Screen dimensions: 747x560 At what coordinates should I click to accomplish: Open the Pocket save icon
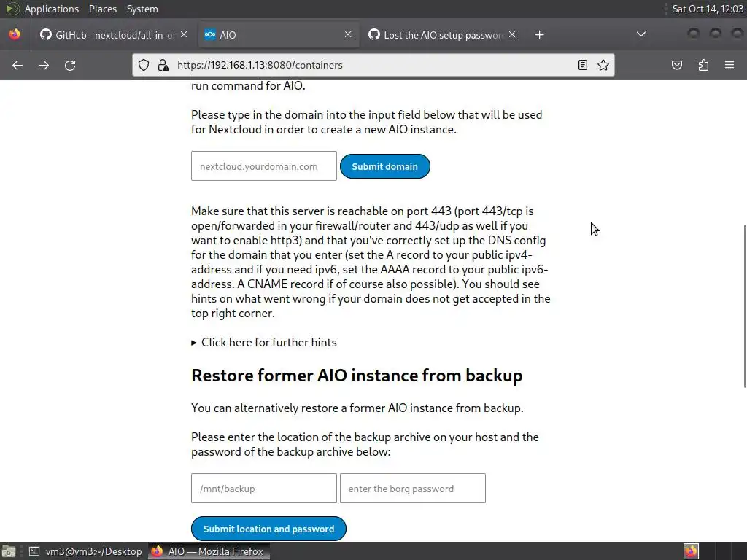pos(677,65)
